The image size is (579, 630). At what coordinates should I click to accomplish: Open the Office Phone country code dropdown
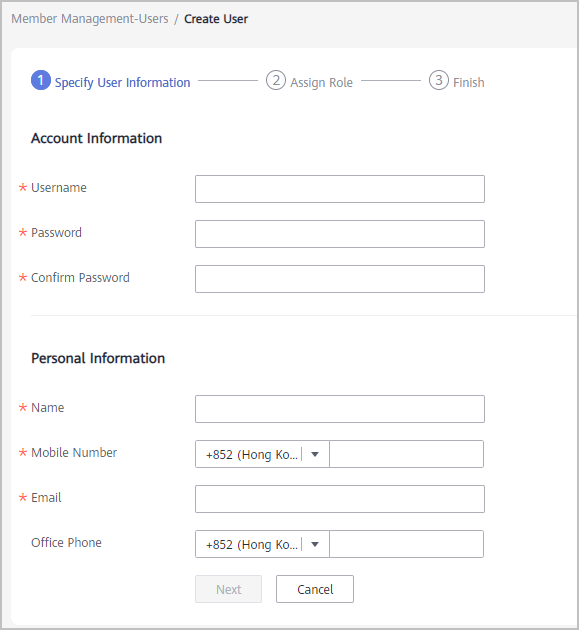point(262,544)
